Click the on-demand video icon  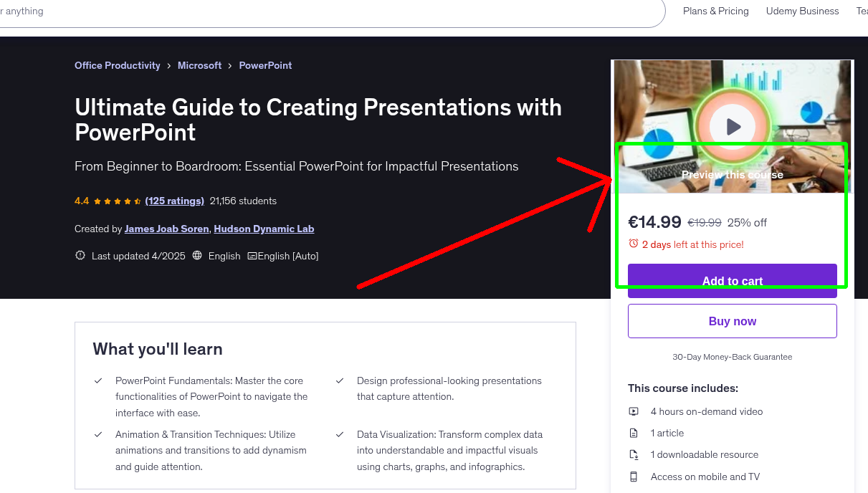(634, 411)
